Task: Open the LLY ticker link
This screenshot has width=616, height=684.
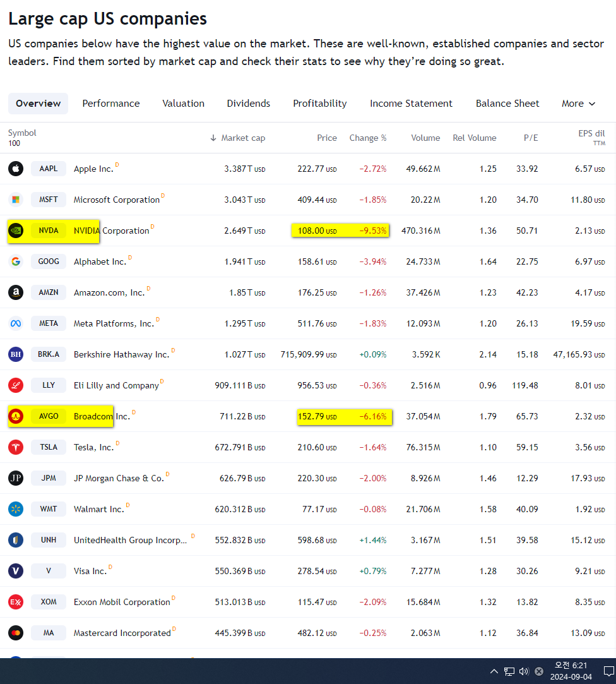Action: pyautogui.click(x=49, y=385)
